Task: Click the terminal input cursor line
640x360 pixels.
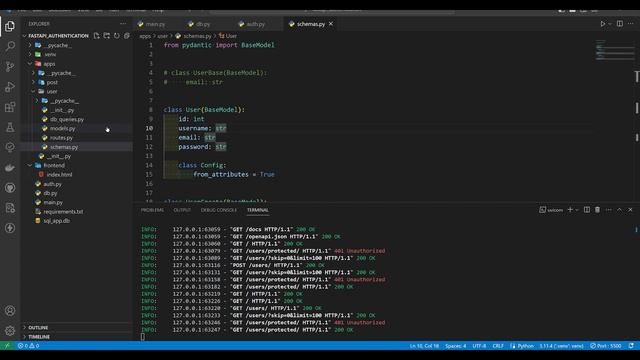Action: pos(142,337)
